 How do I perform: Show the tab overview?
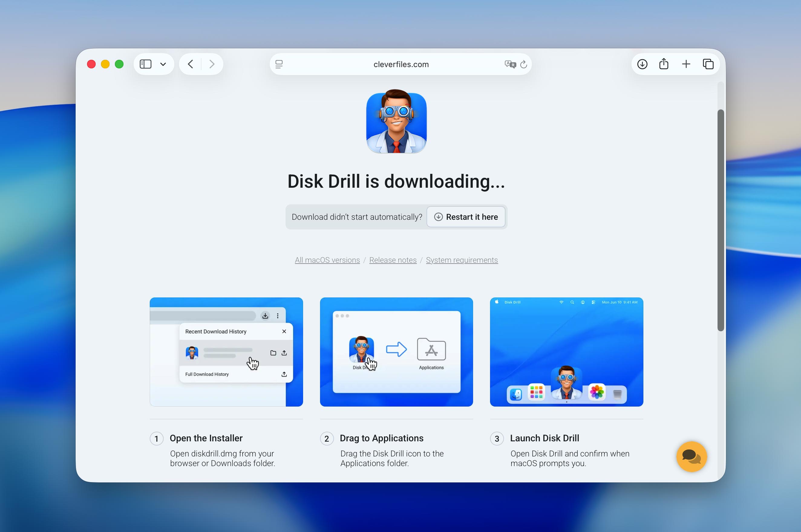(708, 64)
